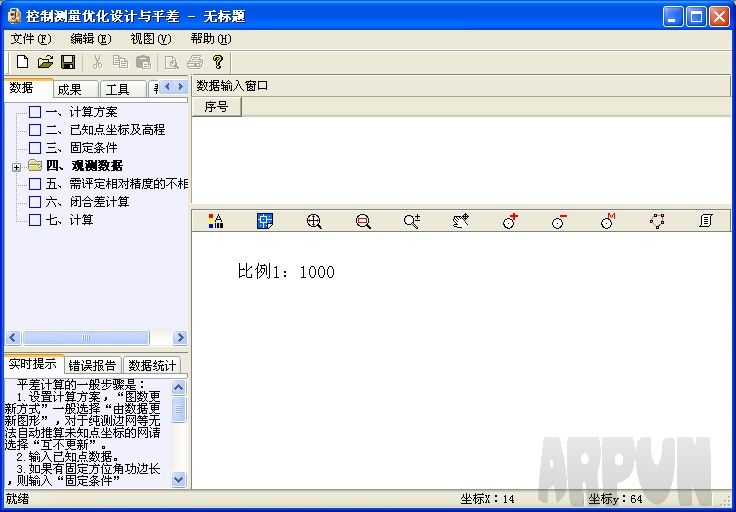Select the hand pan tool

point(461,221)
